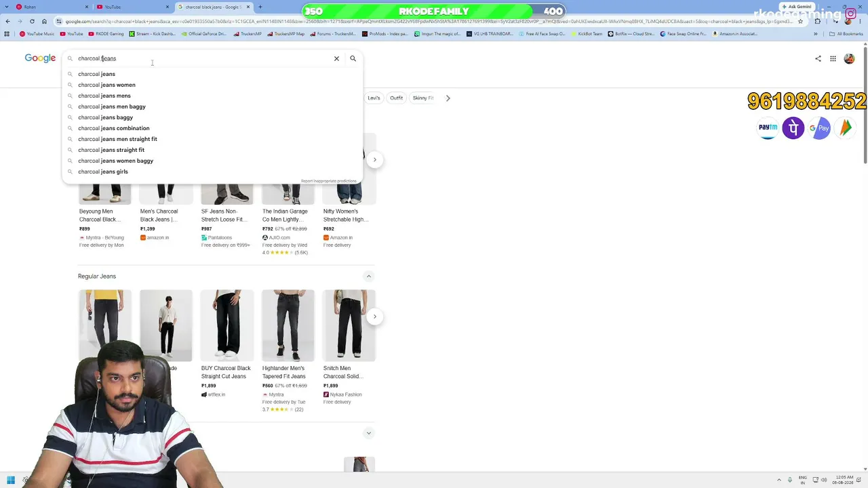Open the Windows Start menu
This screenshot has height=488, width=868.
click(x=11, y=481)
